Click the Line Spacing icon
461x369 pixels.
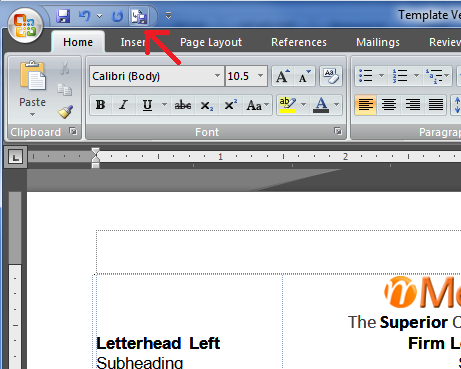(x=457, y=105)
